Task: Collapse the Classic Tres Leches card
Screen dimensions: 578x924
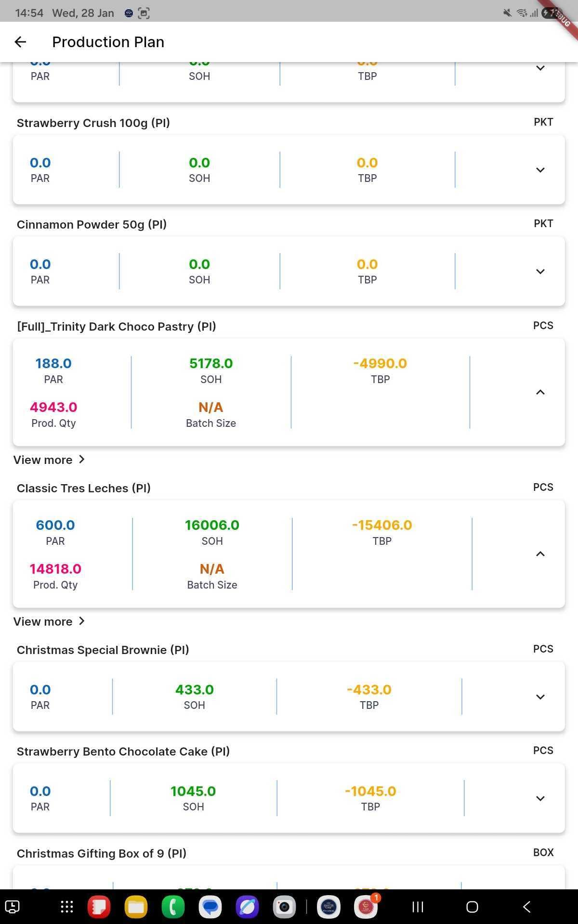Action: click(540, 554)
